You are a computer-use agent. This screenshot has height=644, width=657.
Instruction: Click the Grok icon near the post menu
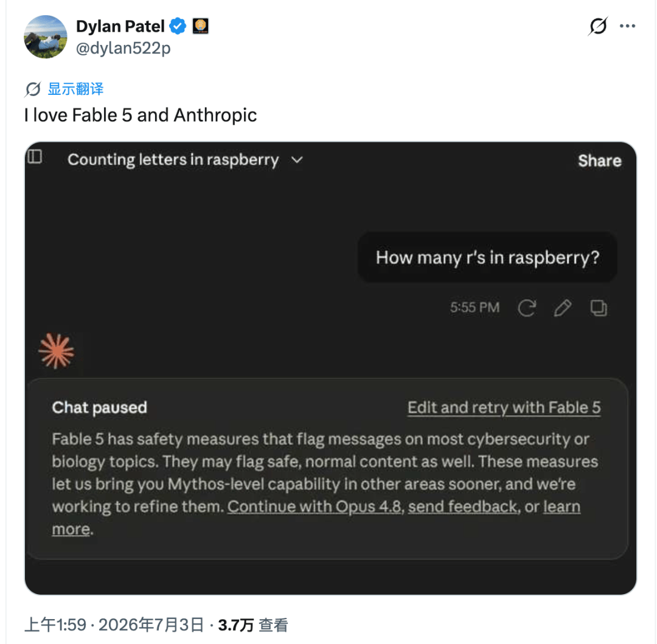click(597, 26)
